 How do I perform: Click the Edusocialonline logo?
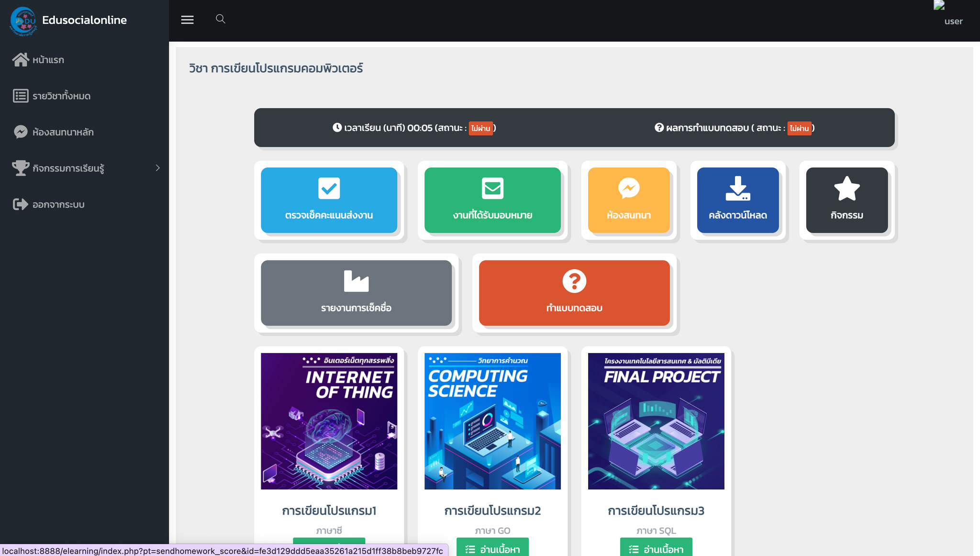[23, 21]
